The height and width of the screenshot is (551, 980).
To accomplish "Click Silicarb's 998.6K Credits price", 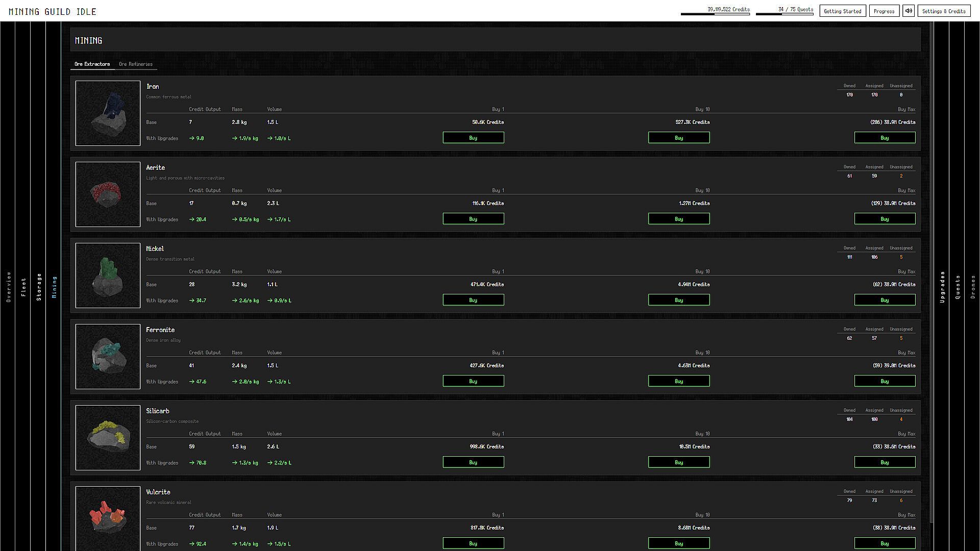I will [486, 447].
